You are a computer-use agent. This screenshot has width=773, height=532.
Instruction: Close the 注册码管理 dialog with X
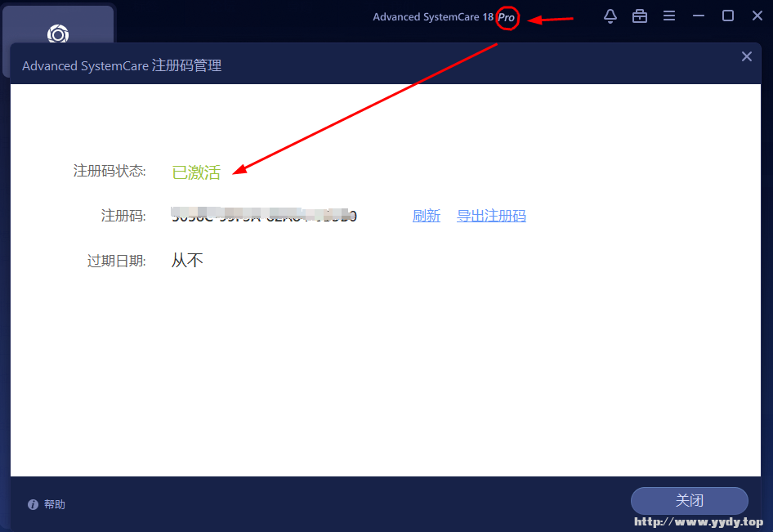coord(746,56)
